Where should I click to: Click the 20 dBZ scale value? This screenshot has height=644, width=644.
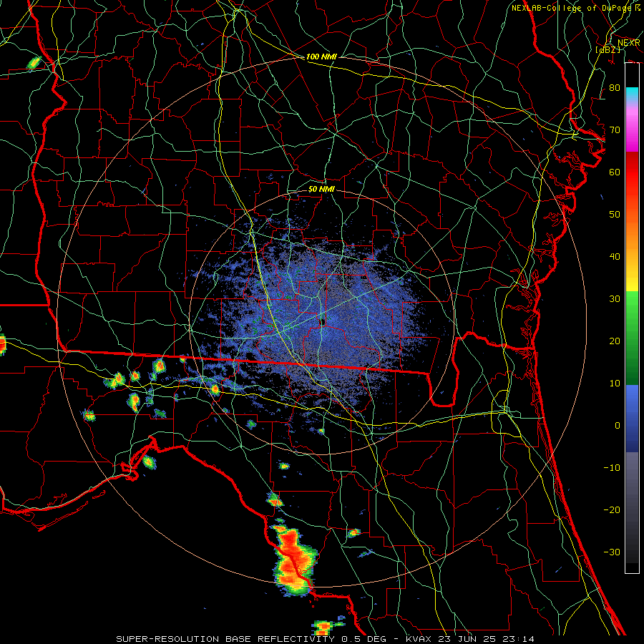pos(615,341)
